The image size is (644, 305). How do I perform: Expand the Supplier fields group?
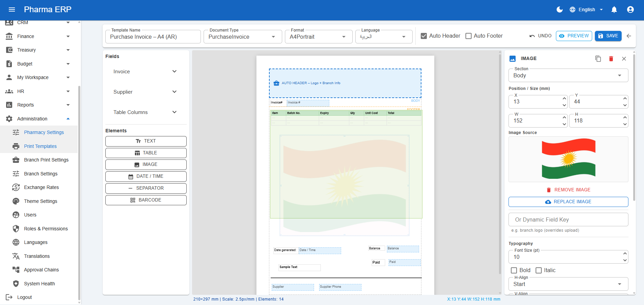coord(146,92)
